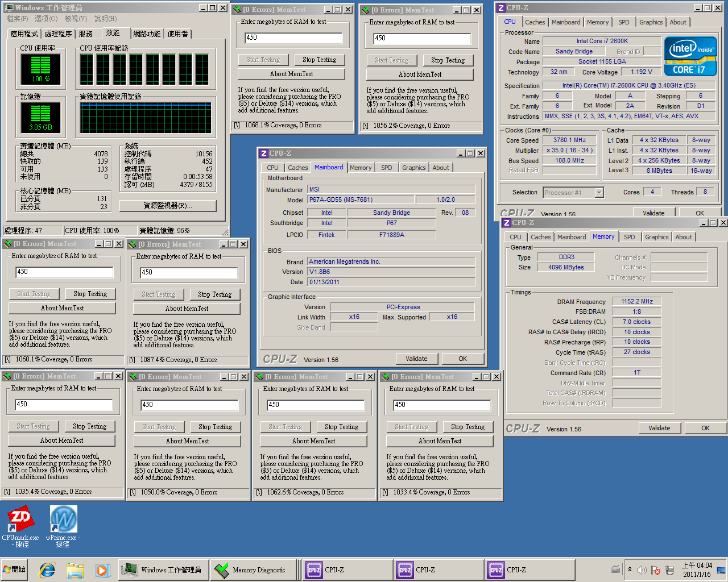Click megabytes input in MemTest 1068.1% window
Viewport: 728px width, 582px height.
tap(293, 38)
